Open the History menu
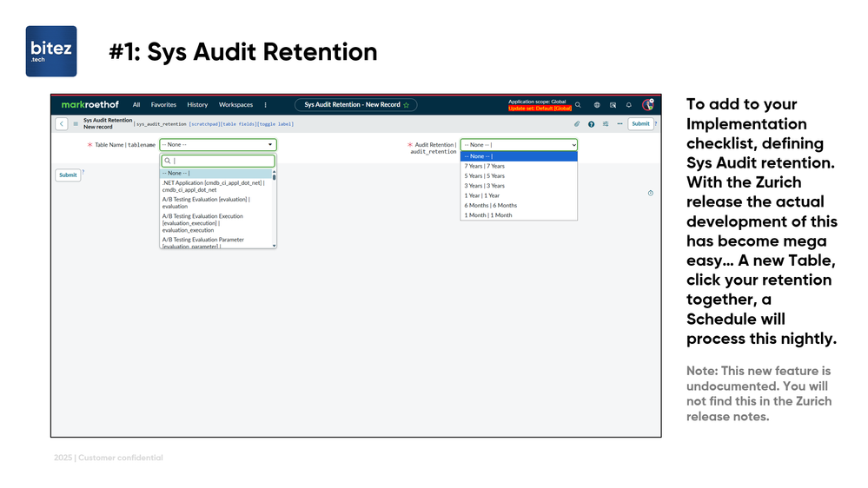 tap(197, 104)
